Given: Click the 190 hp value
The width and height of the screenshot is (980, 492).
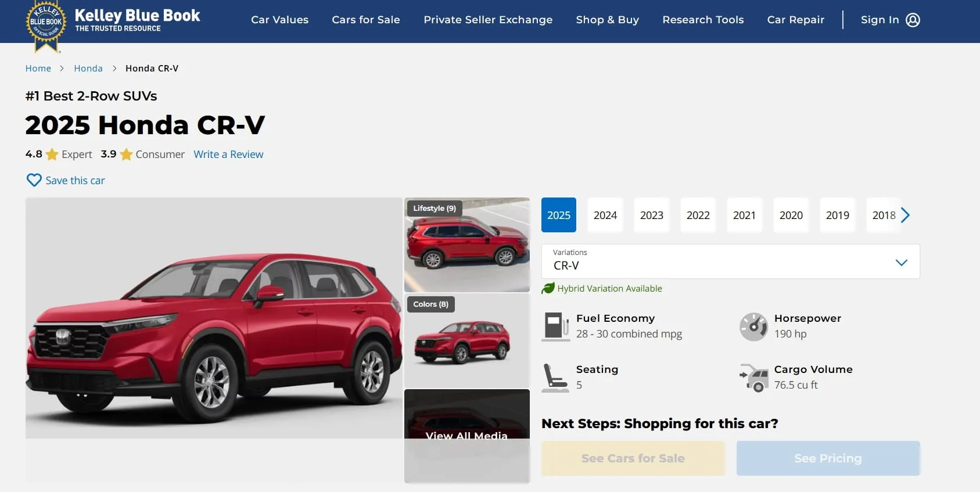Looking at the screenshot, I should [791, 334].
